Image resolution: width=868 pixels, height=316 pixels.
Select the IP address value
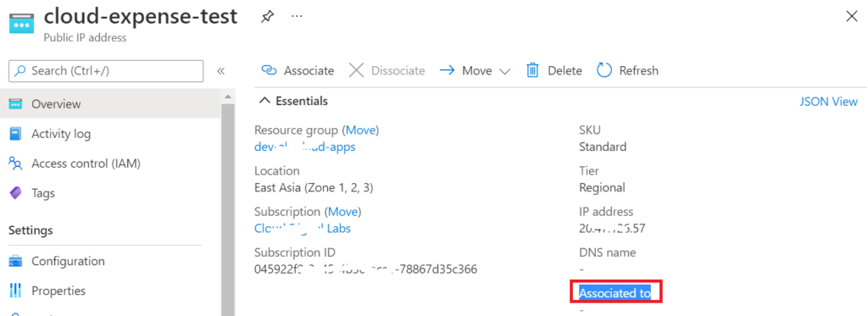click(x=612, y=229)
